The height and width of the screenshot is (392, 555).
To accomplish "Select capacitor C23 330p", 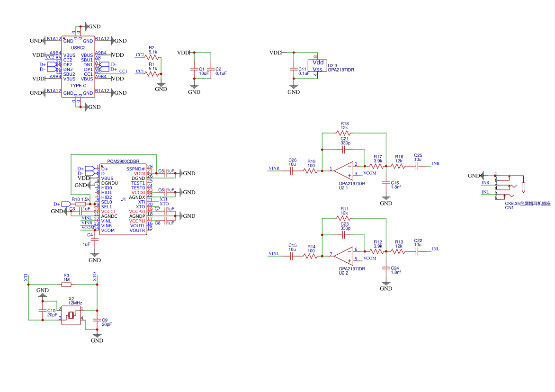I will [343, 235].
